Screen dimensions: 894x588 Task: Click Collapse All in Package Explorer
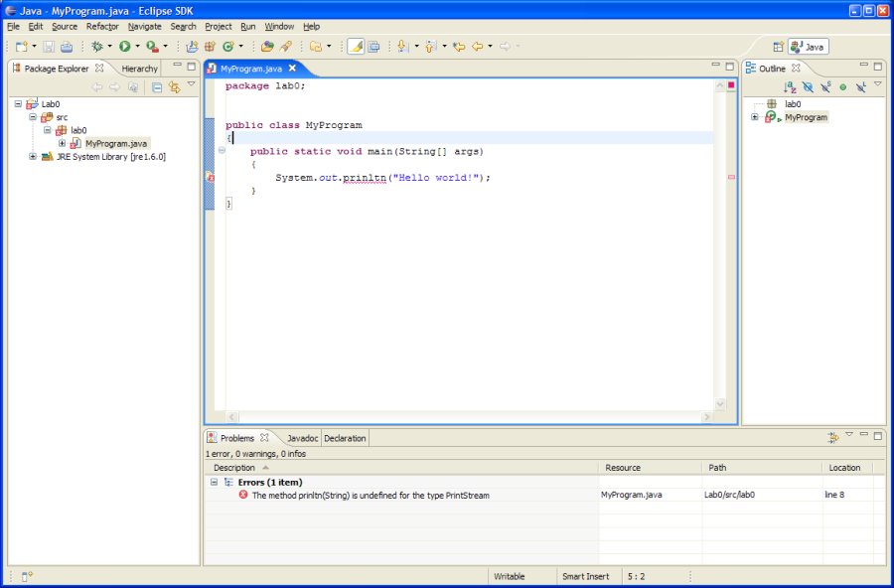(156, 87)
